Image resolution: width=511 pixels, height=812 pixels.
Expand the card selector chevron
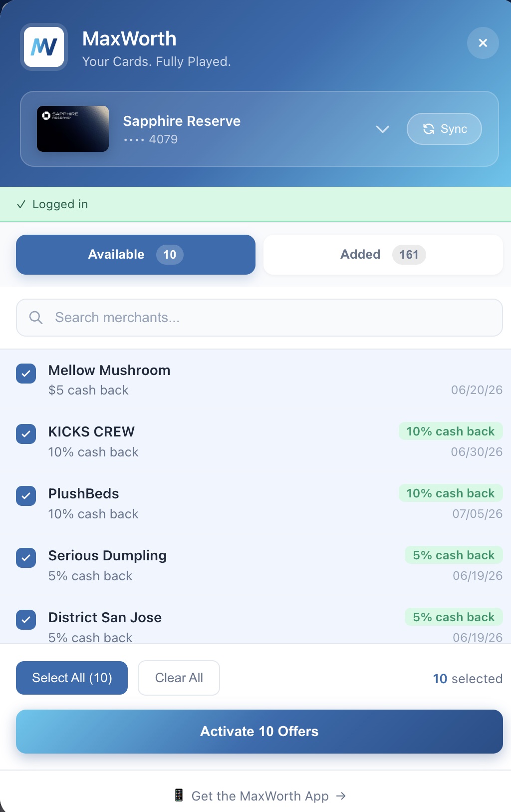tap(383, 129)
